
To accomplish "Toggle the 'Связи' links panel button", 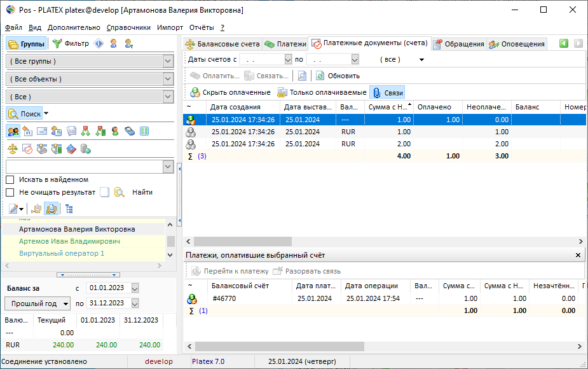I will pos(388,93).
